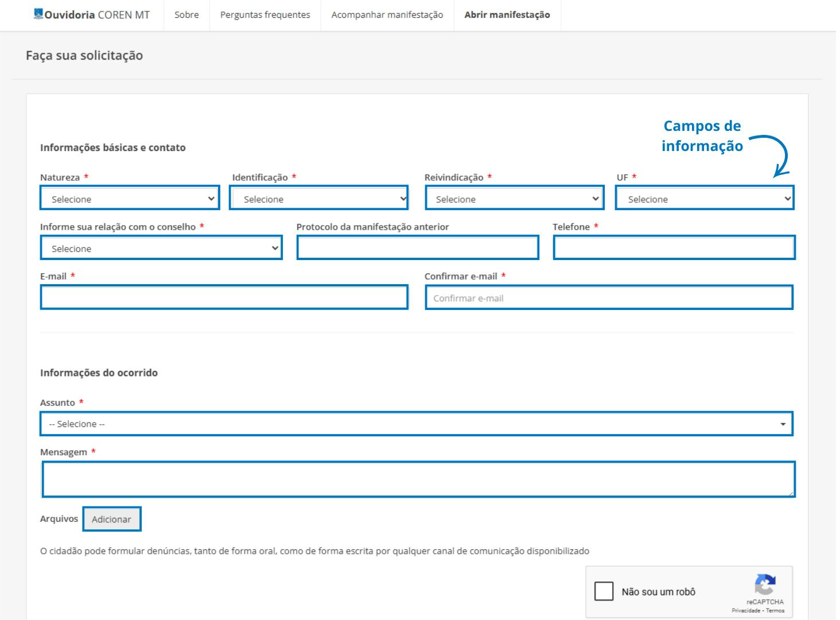The image size is (840, 620).
Task: Open the reCAPTCHA Termos link
Action: (775, 611)
